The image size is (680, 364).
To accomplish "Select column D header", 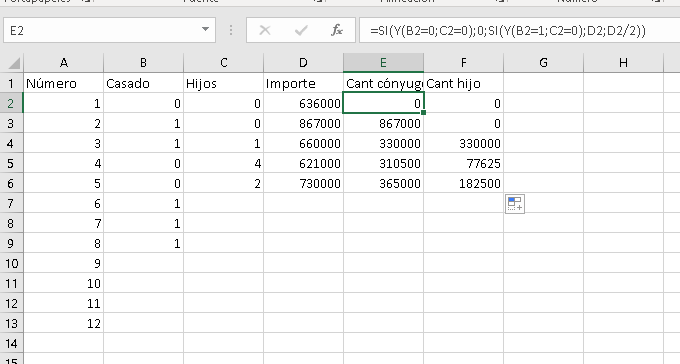I will 303,63.
